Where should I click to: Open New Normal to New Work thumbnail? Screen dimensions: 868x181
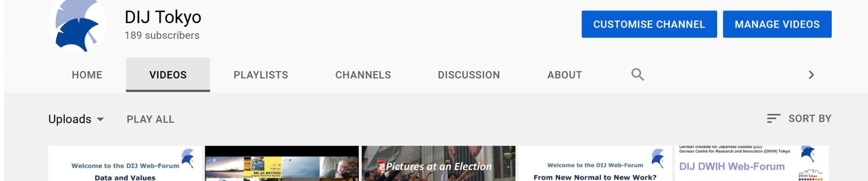point(595,163)
